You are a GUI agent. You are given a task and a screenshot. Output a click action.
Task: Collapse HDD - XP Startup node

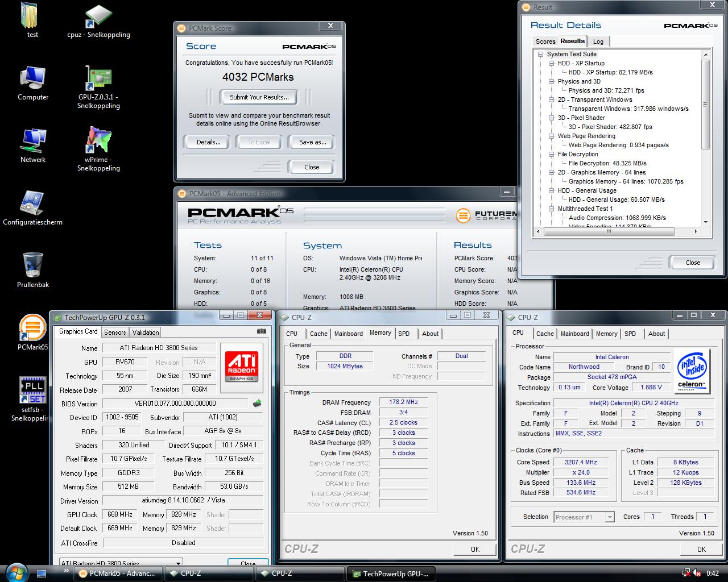(x=552, y=63)
